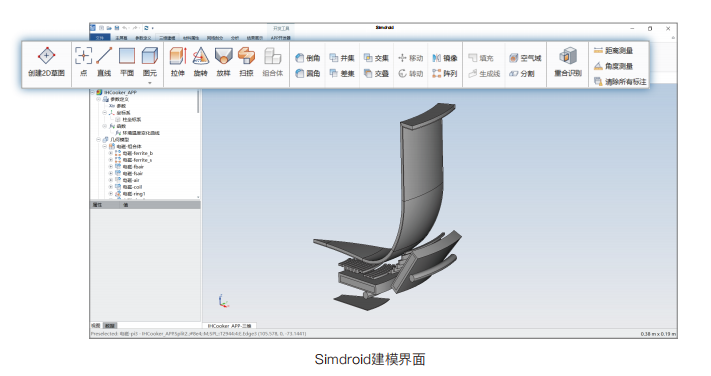Click the 创建2D草图 sketch tool

click(x=46, y=62)
